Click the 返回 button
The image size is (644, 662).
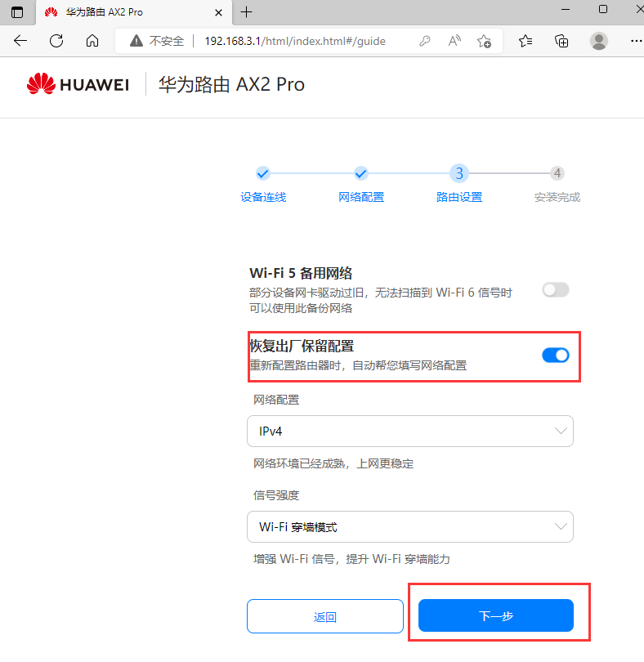325,616
